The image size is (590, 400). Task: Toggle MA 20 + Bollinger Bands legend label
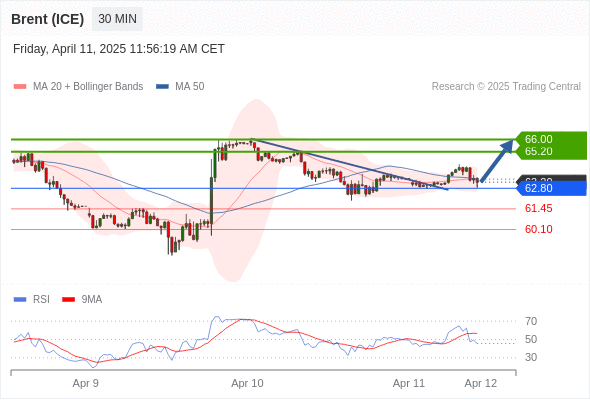pyautogui.click(x=88, y=87)
